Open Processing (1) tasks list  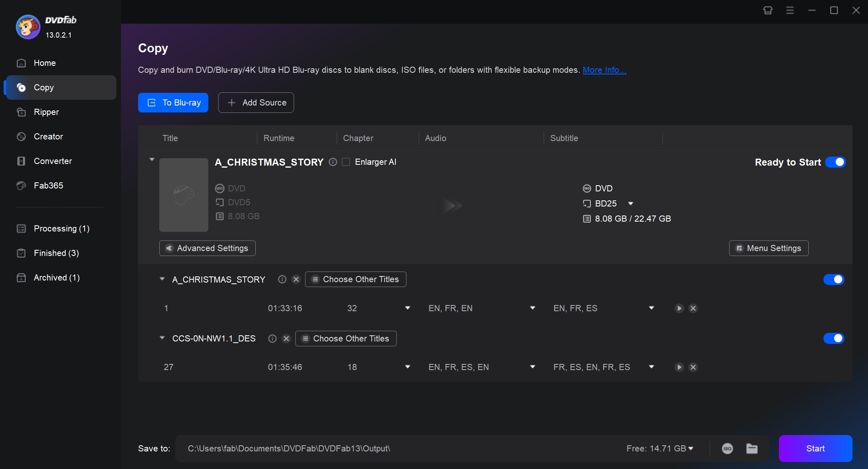pyautogui.click(x=61, y=228)
